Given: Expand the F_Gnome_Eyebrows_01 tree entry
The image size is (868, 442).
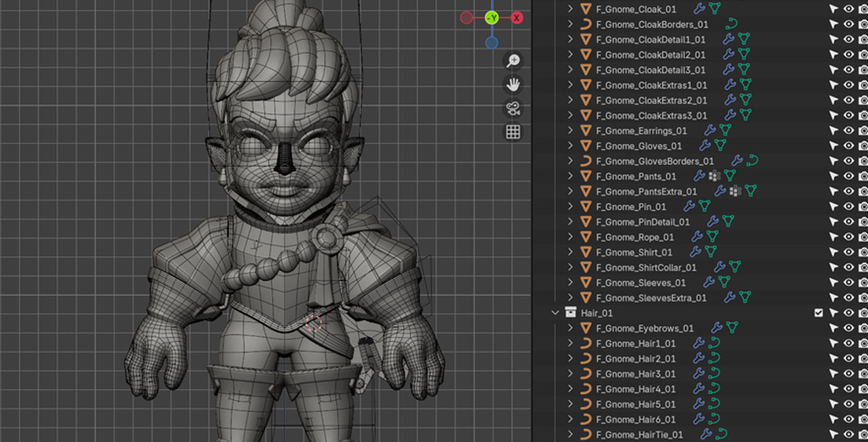Looking at the screenshot, I should tap(570, 328).
